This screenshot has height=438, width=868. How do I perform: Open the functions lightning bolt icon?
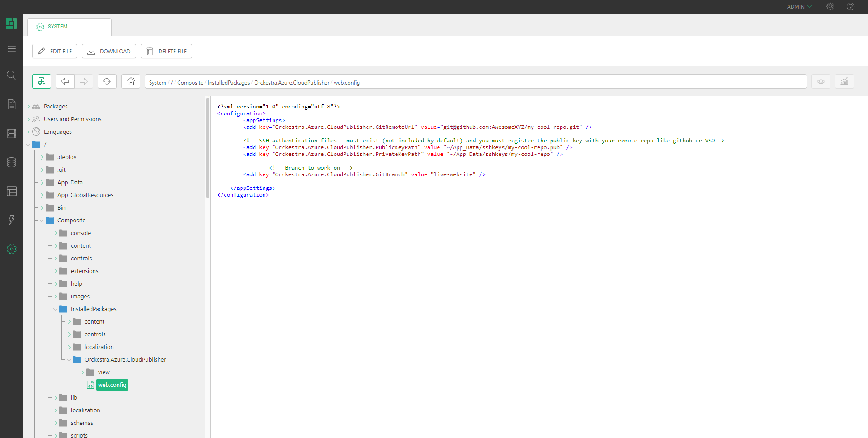click(x=12, y=220)
